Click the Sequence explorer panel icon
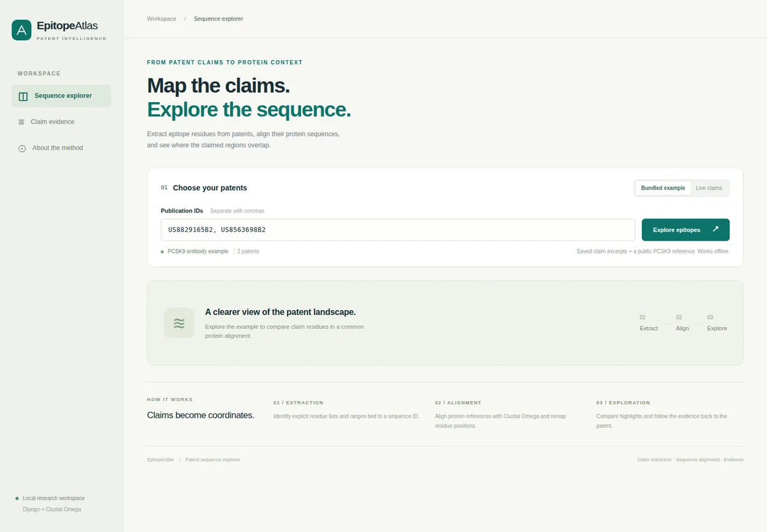Screen dimensions: 767x532 point(23,96)
